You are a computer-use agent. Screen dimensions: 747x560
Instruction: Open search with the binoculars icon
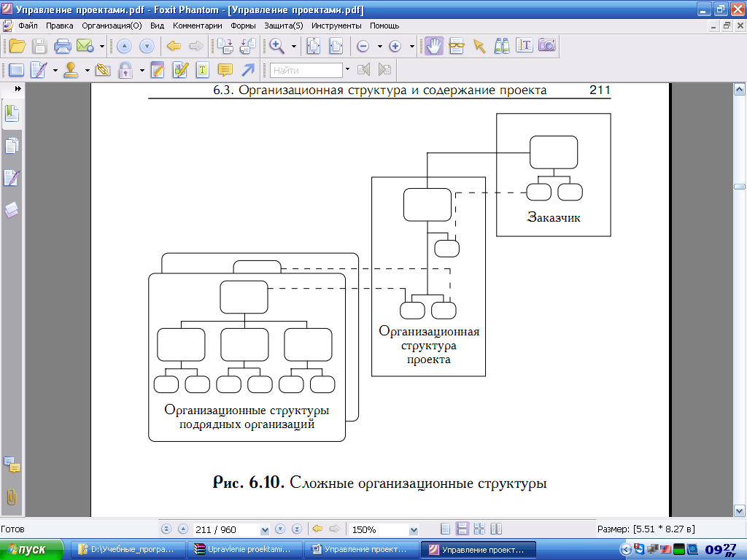click(502, 46)
